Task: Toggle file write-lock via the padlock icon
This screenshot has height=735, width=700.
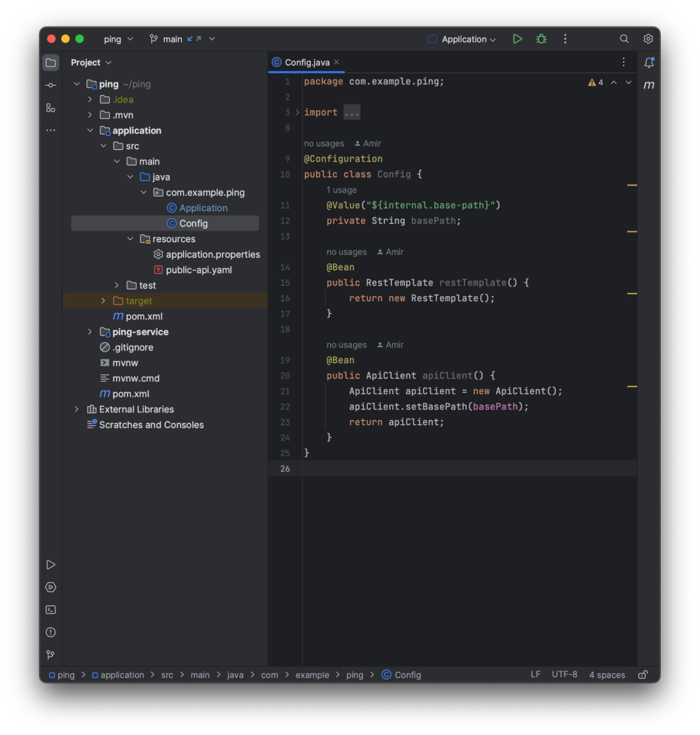Action: coord(642,675)
